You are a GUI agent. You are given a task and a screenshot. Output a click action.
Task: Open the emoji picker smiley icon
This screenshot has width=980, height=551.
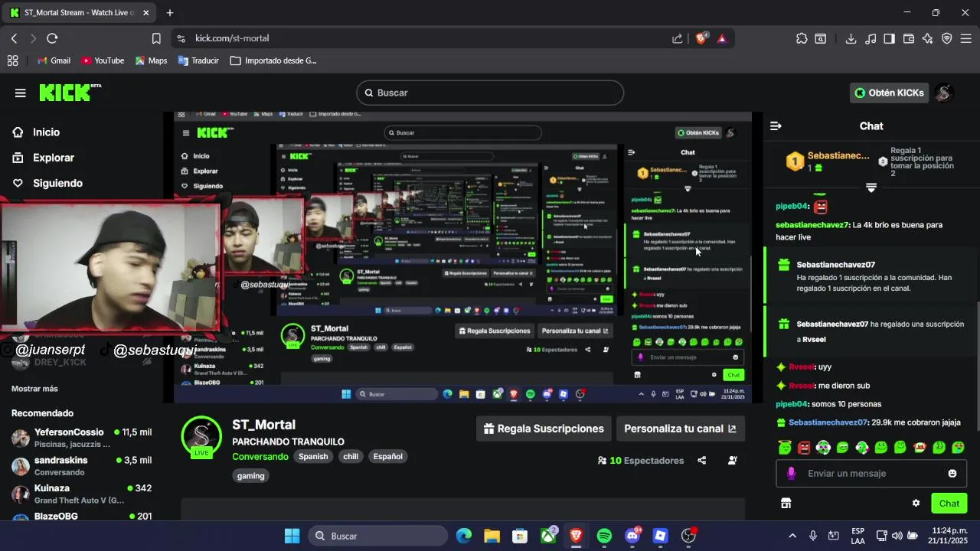952,473
